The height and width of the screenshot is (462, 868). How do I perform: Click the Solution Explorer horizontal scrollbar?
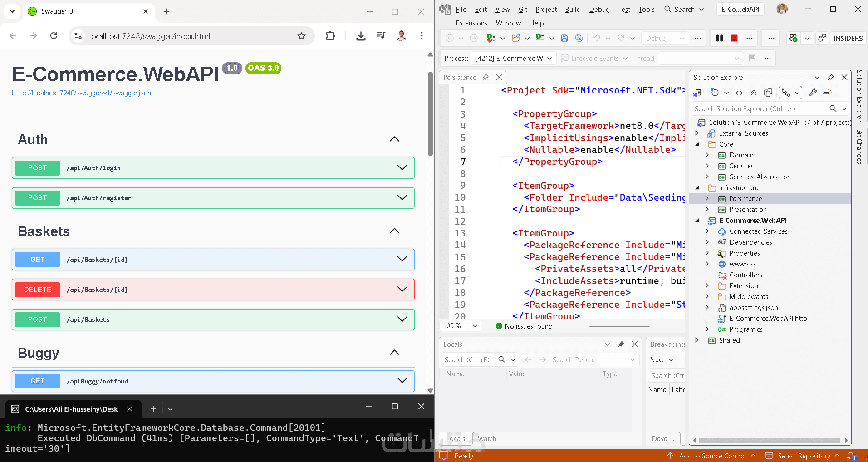769,440
